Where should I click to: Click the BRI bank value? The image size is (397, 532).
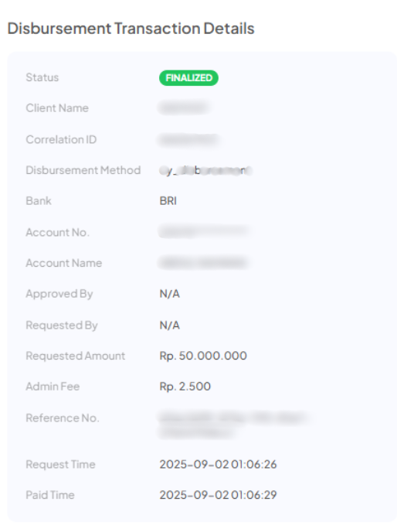[x=168, y=201]
